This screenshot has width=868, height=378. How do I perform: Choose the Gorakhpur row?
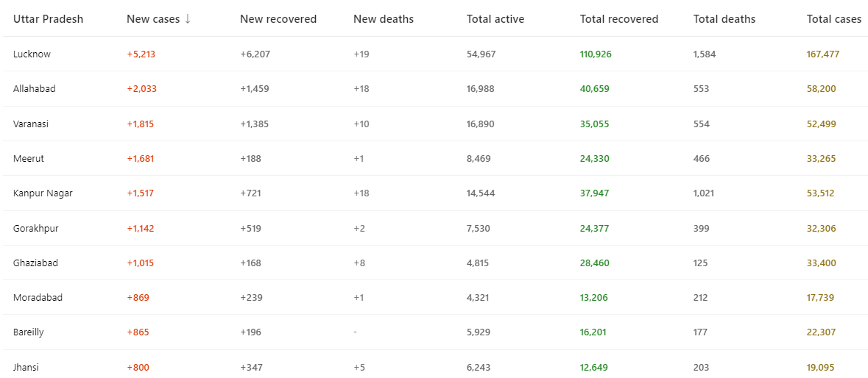tap(35, 228)
